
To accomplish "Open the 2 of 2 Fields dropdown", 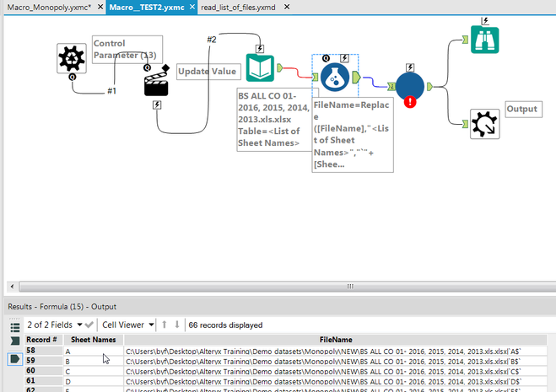I will point(55,325).
